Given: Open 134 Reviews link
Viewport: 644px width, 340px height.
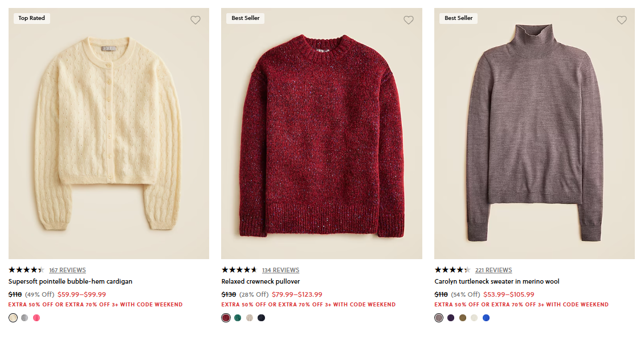Looking at the screenshot, I should 280,270.
